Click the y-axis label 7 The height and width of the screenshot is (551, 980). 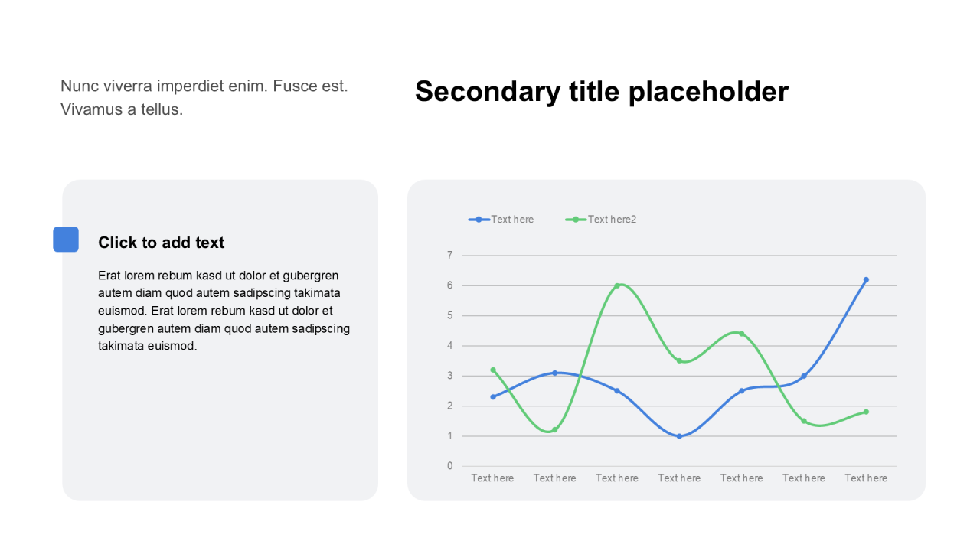pyautogui.click(x=450, y=255)
